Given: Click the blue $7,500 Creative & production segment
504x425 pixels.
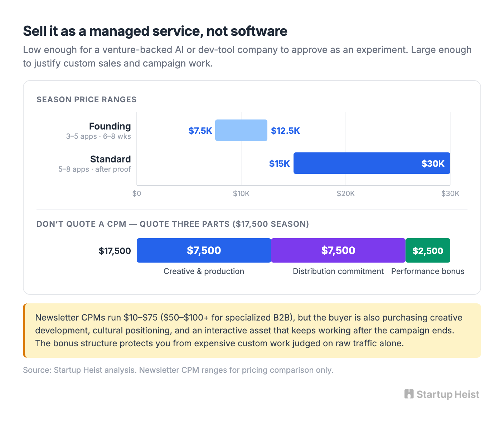Looking at the screenshot, I should (x=204, y=250).
